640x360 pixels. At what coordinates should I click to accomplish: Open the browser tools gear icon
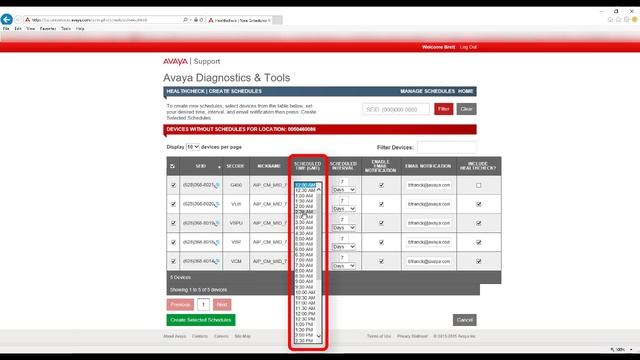tap(627, 19)
